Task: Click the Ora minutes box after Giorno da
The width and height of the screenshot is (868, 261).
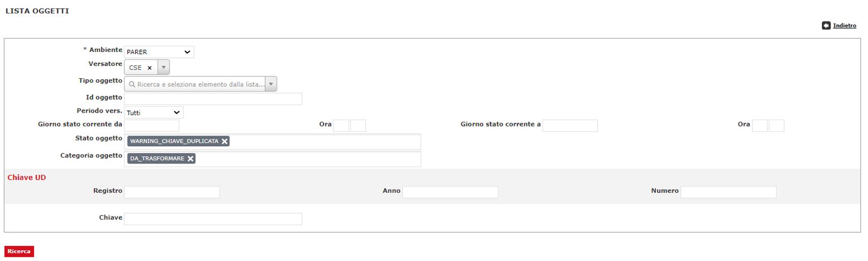Action: 358,125
